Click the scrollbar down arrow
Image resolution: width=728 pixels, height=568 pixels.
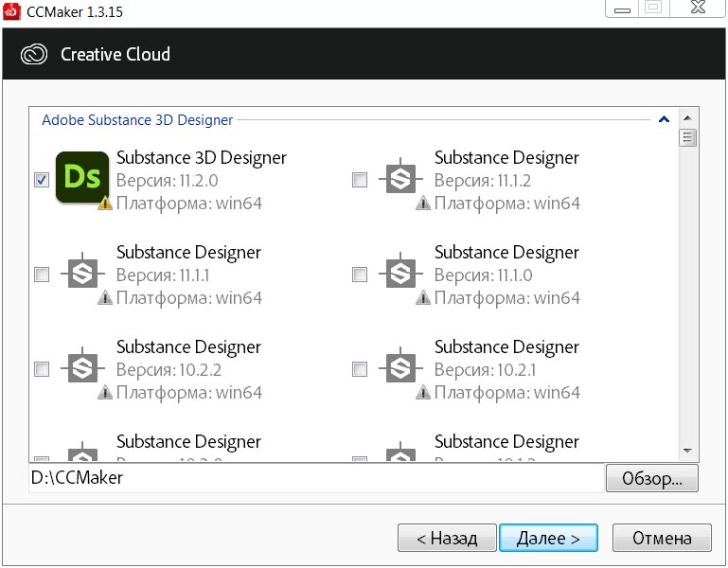(687, 451)
